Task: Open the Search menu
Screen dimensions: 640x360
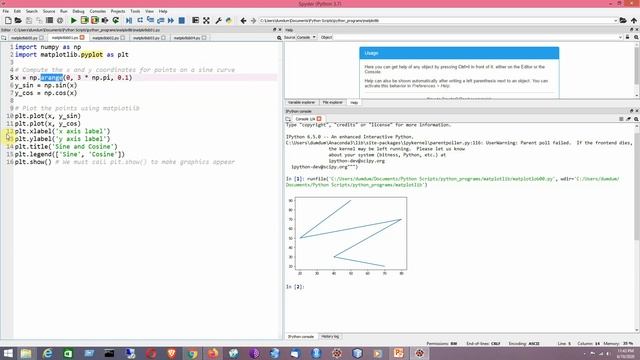Action: 31,11
